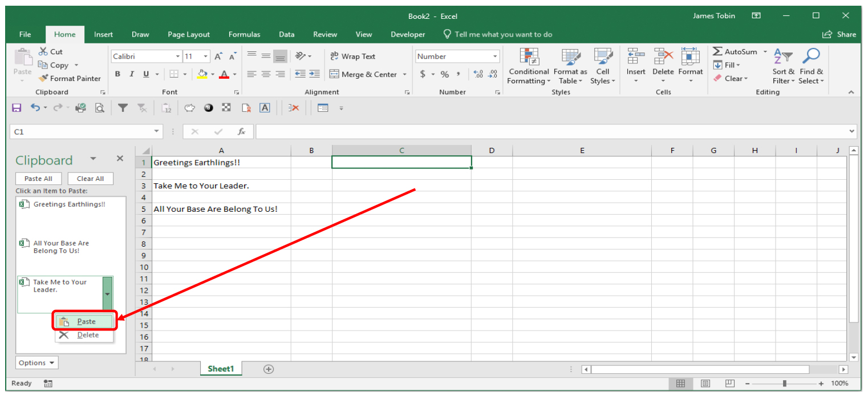Click the Clear All button
The image size is (868, 399).
tap(90, 179)
